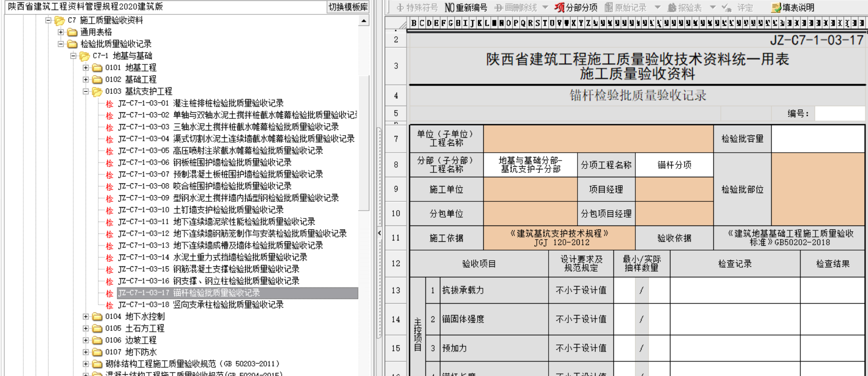Click the 评定 evaluation tool
Image resolution: width=868 pixels, height=376 pixels.
(x=738, y=7)
